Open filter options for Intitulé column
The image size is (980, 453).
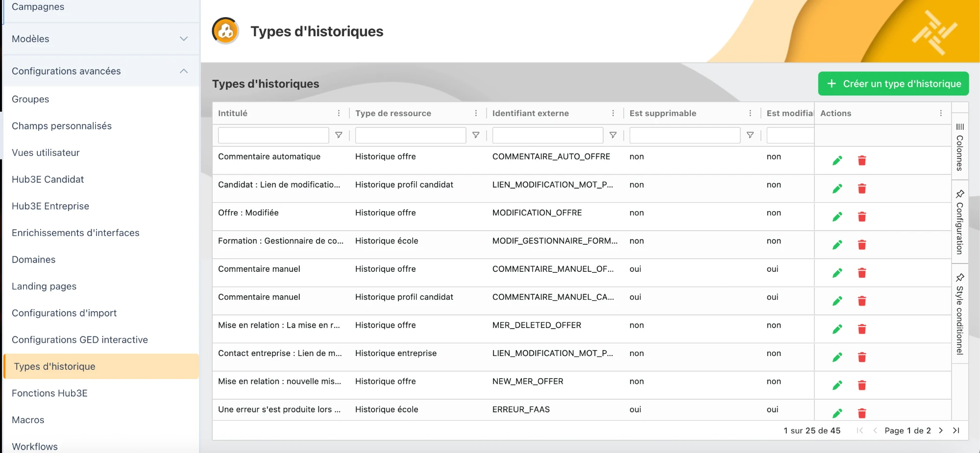pos(339,135)
